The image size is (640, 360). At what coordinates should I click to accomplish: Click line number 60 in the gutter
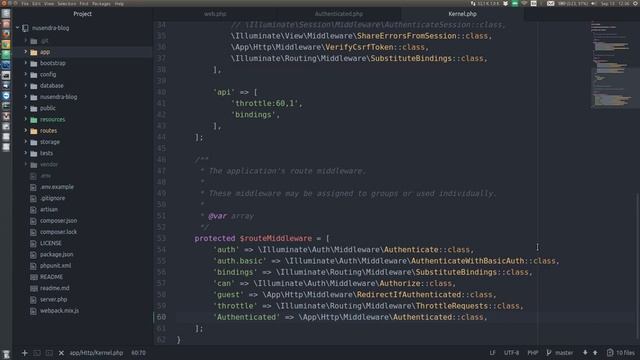(x=161, y=317)
